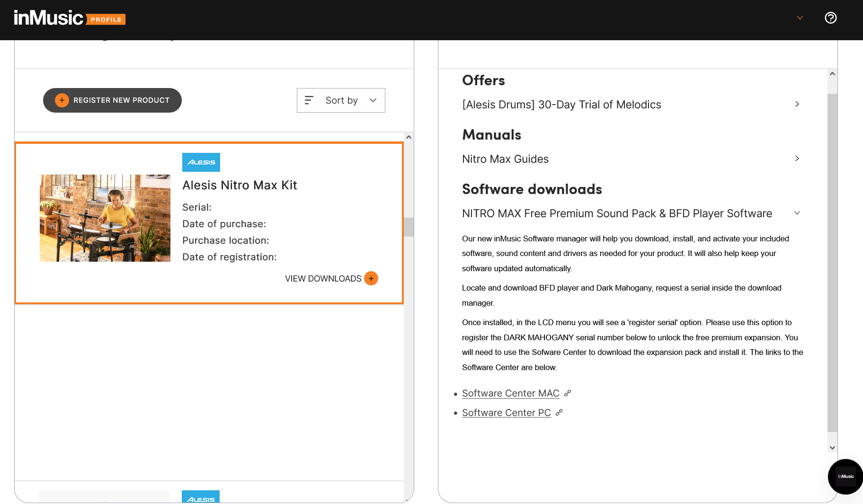The height and width of the screenshot is (504, 863).
Task: Click the inMusic Profile logo
Action: click(x=70, y=18)
